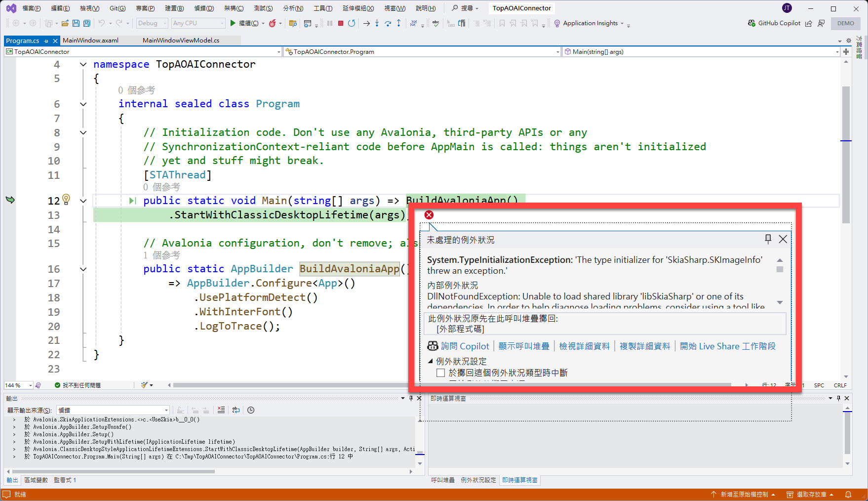The height and width of the screenshot is (501, 868).
Task: Open the 檔案(F) menu
Action: [x=32, y=8]
